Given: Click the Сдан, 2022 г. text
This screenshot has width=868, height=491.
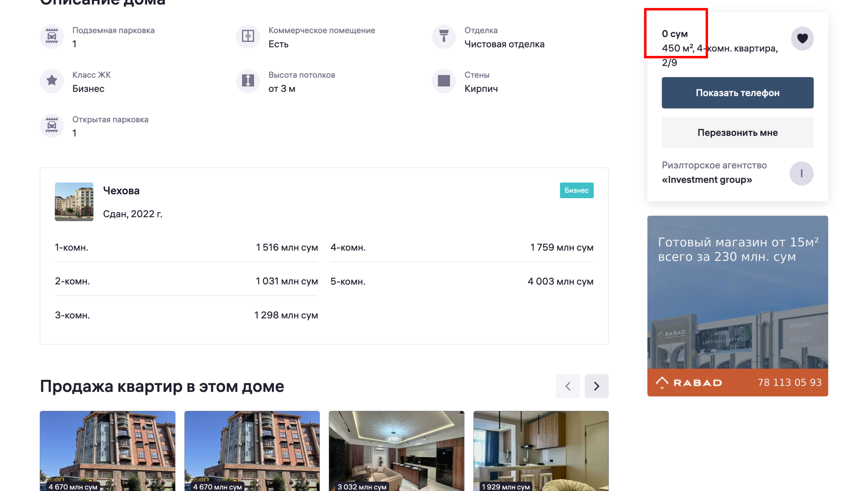Looking at the screenshot, I should click(133, 214).
